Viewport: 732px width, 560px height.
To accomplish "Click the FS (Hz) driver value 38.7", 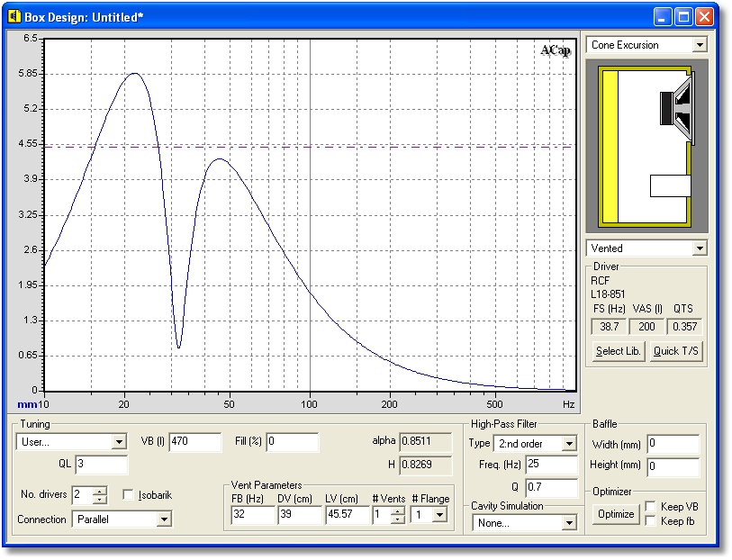I will pyautogui.click(x=610, y=327).
